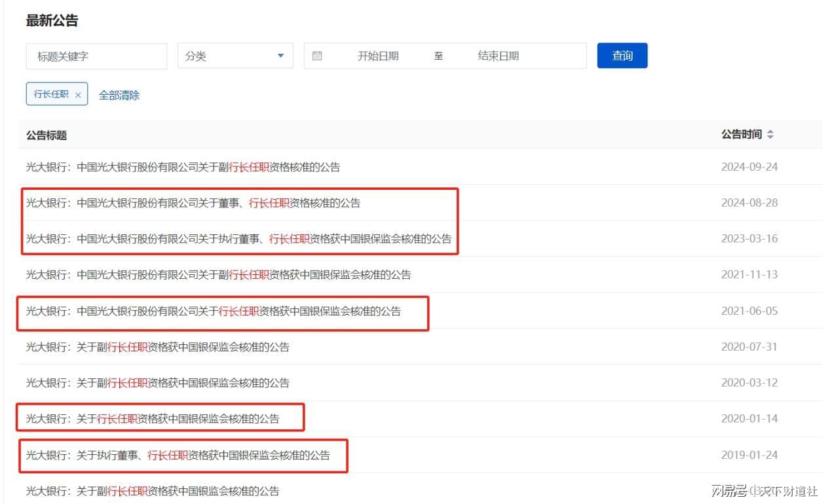Click the 2020-03-12 date cell
This screenshot has height=504, width=830.
point(749,383)
